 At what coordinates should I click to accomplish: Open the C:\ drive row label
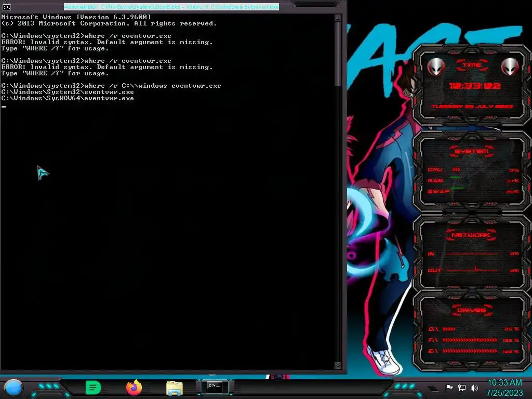[x=433, y=329]
